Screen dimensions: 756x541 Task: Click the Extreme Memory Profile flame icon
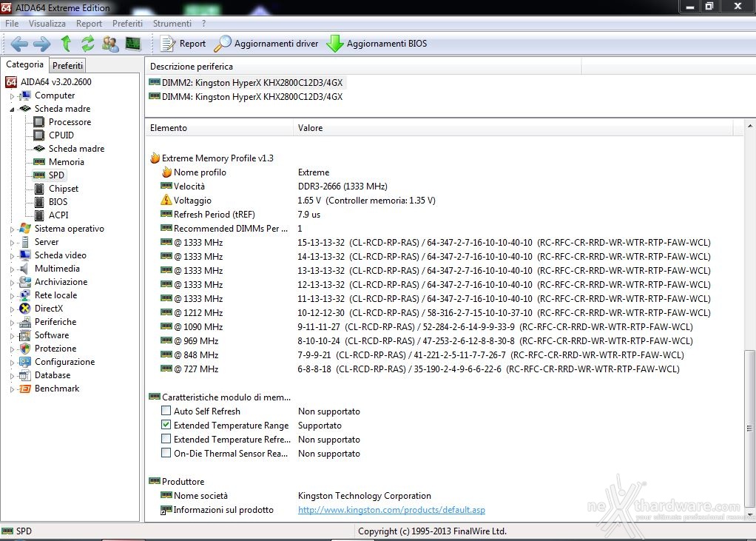pyautogui.click(x=155, y=158)
